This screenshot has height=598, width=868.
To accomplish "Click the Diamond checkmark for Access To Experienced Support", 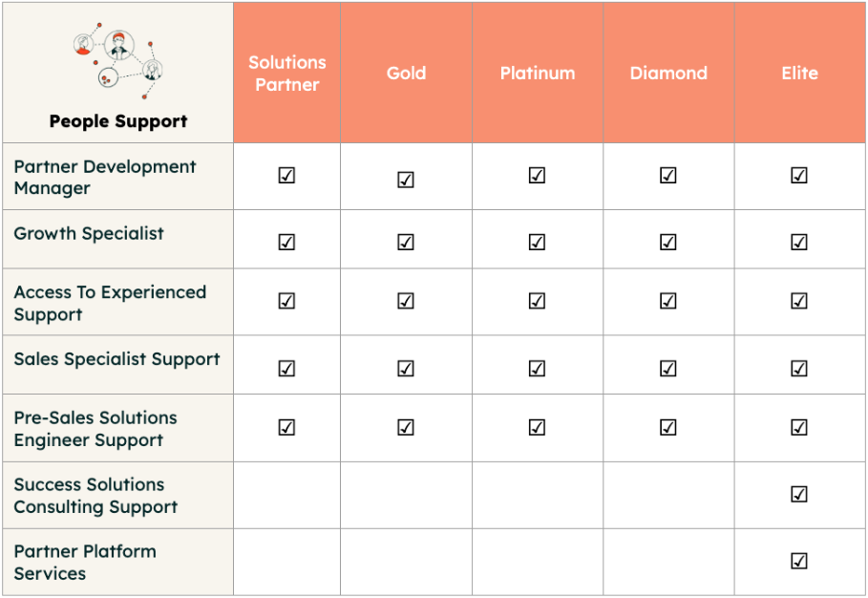I will pos(668,301).
